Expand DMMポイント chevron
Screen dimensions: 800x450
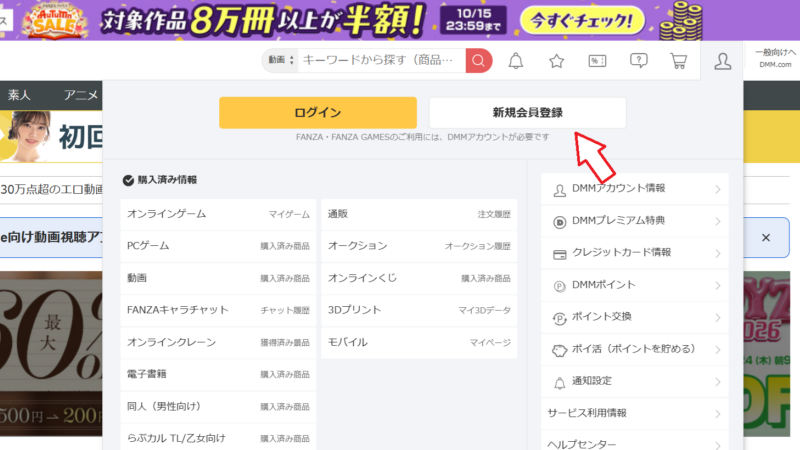(718, 286)
